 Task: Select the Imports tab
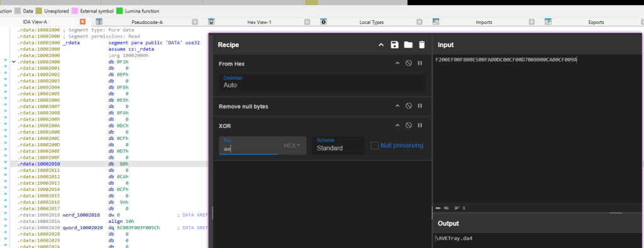[484, 22]
